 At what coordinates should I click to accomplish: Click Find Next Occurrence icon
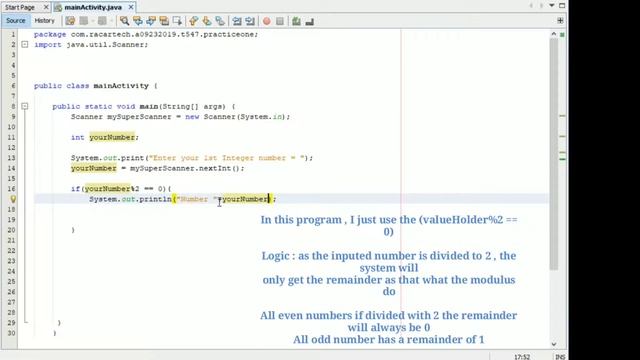point(151,21)
